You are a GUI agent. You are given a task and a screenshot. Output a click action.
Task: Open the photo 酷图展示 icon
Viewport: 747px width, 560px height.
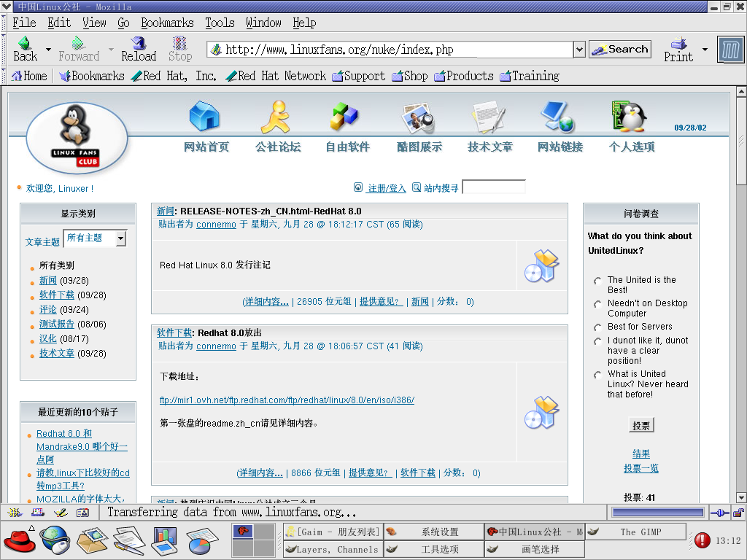418,117
